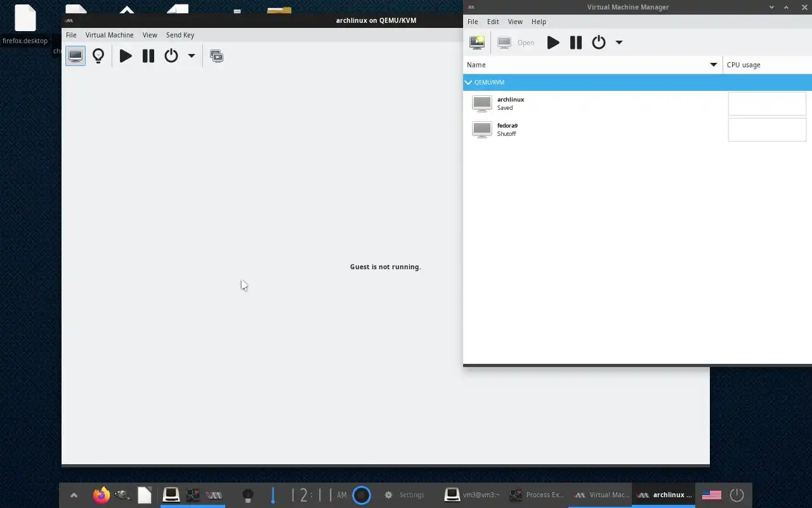Pause the guest in archlinux window
The image size is (812, 508).
click(x=148, y=56)
